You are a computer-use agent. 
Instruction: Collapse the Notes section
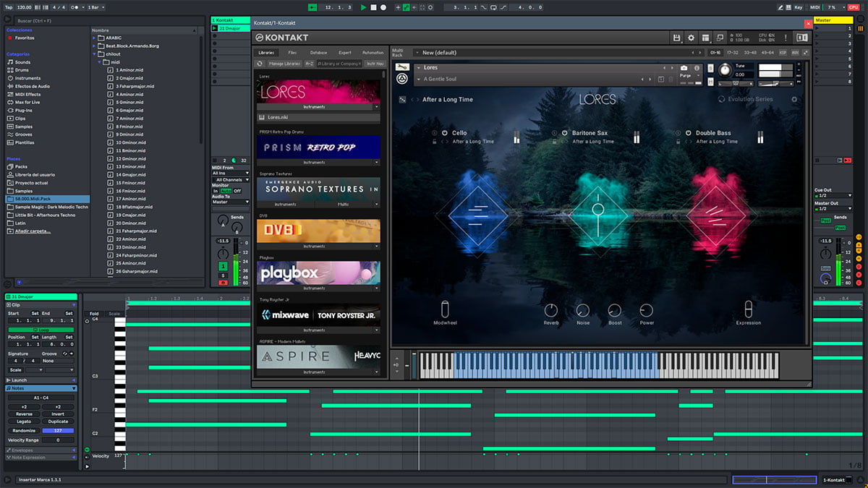coord(73,388)
